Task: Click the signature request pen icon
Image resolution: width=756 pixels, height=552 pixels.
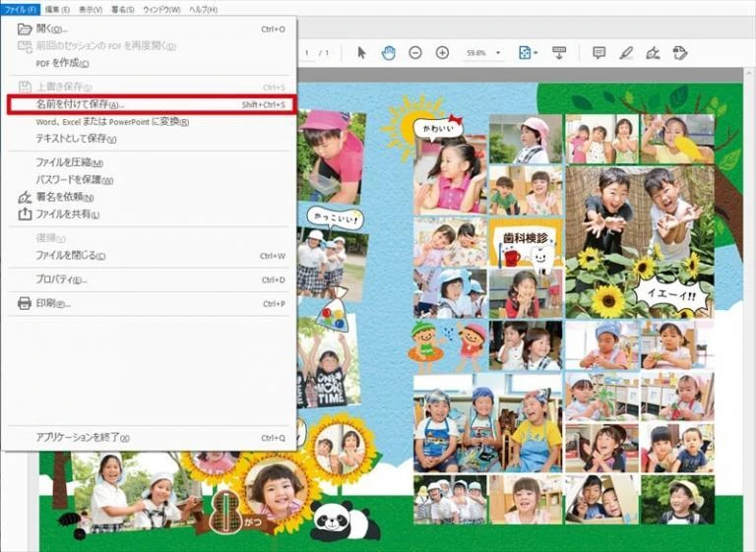Action: pos(25,197)
